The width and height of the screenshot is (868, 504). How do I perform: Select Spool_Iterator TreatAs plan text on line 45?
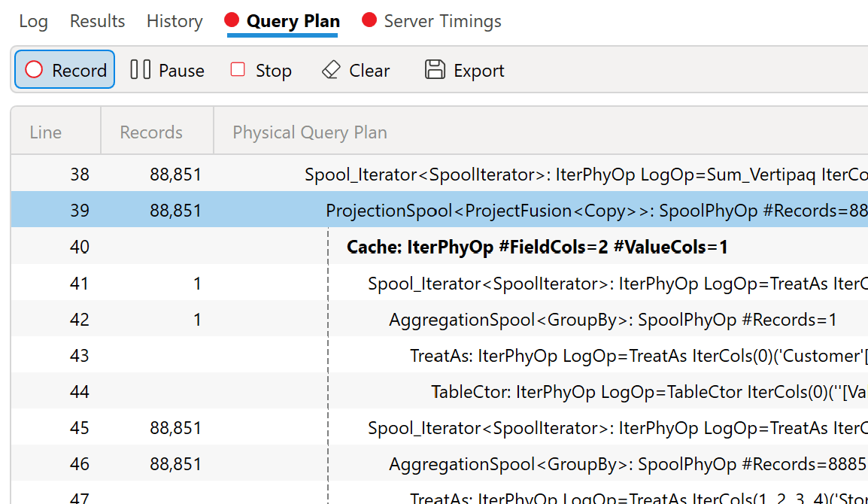pyautogui.click(x=618, y=427)
